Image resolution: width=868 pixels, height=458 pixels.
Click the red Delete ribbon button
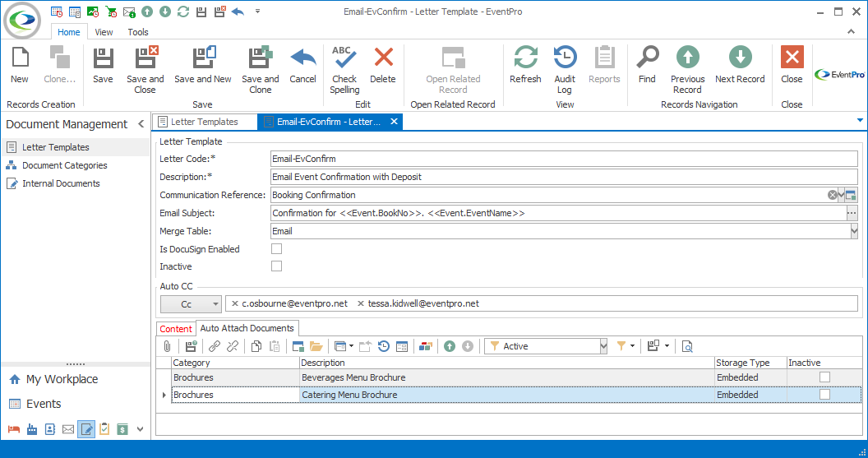tap(383, 65)
